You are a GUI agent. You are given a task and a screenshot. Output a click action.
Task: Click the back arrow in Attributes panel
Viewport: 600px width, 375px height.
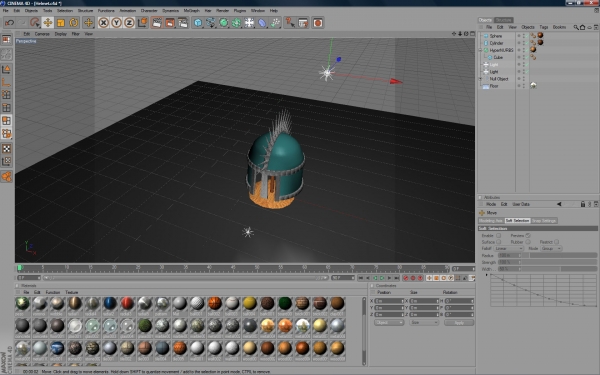point(559,204)
